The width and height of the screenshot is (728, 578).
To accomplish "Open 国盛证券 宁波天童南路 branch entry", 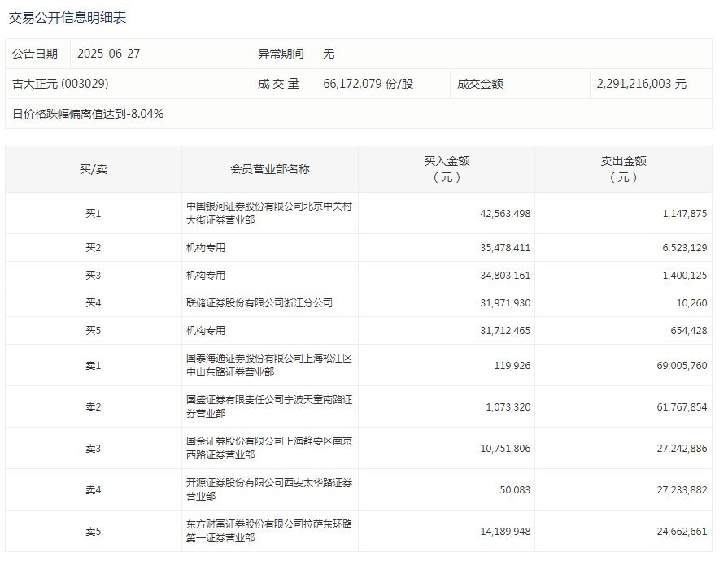I will point(268,406).
